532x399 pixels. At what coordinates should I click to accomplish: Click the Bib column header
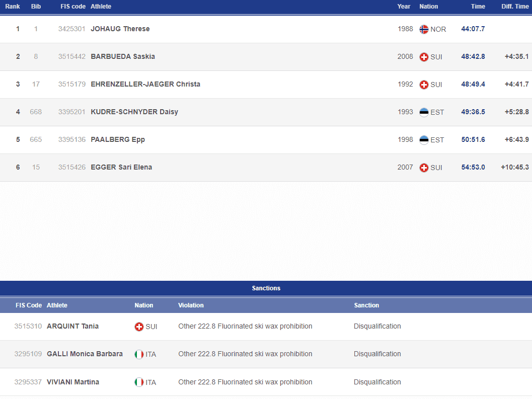36,7
